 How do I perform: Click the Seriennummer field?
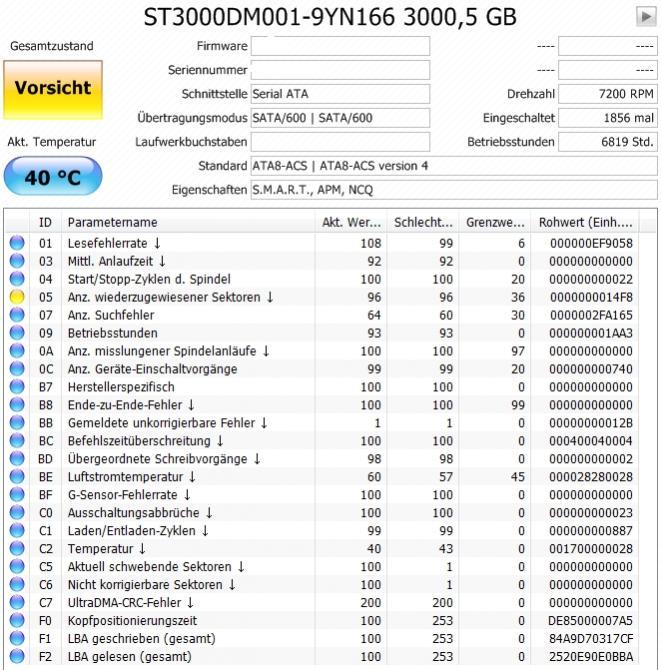340,70
